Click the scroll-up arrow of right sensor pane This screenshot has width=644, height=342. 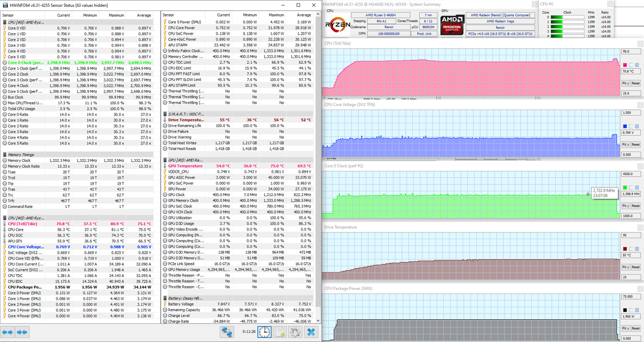point(318,14)
